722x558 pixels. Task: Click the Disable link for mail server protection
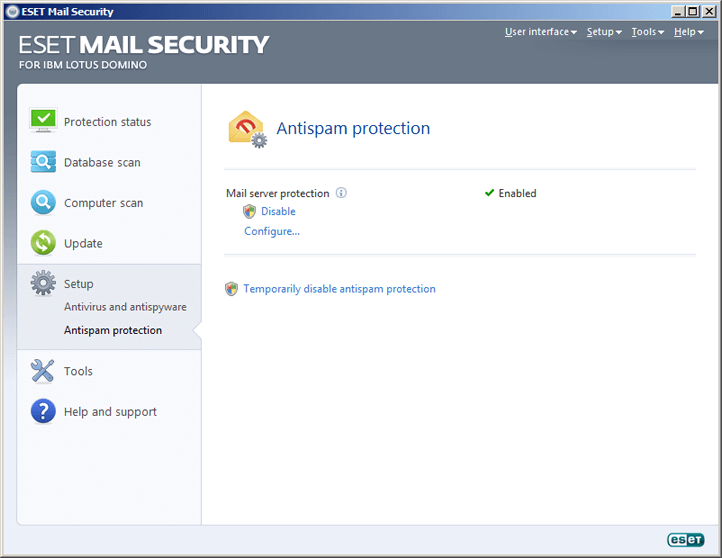[278, 211]
